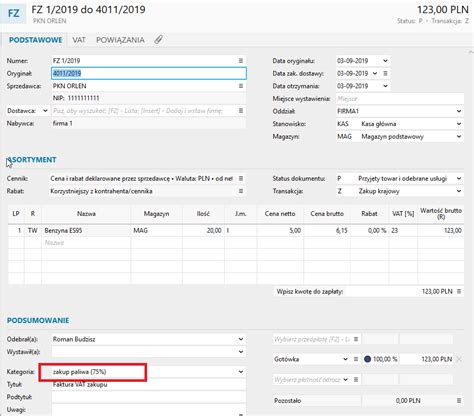Expand Data oryginału date dropdown
Image resolution: width=474 pixels, height=416 pixels.
tap(385, 61)
